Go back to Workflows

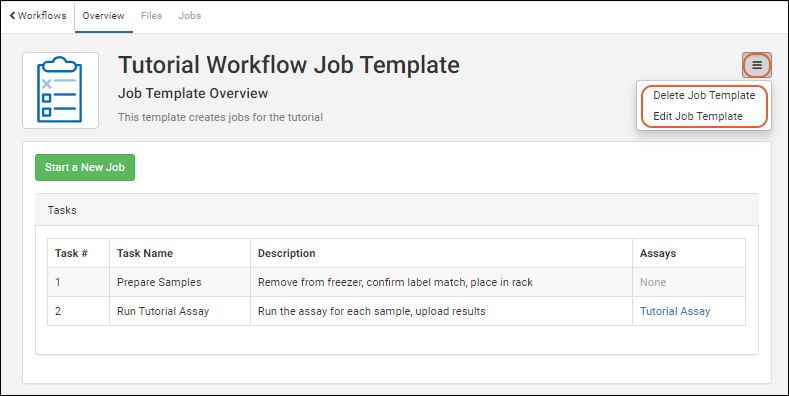click(38, 16)
